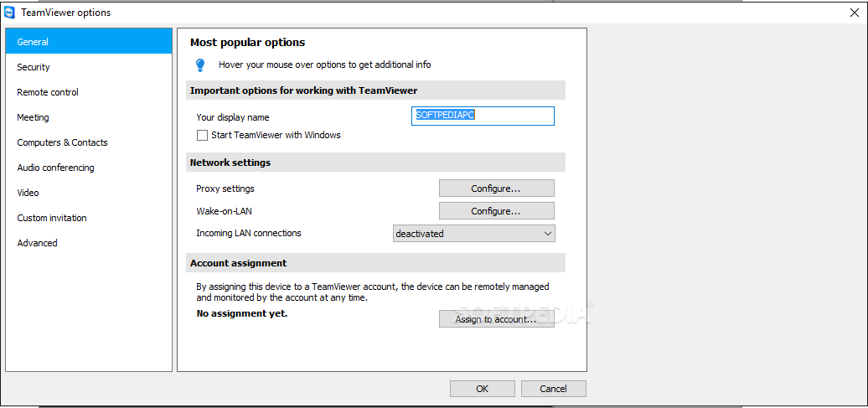Click the hover hint text line

tap(325, 65)
